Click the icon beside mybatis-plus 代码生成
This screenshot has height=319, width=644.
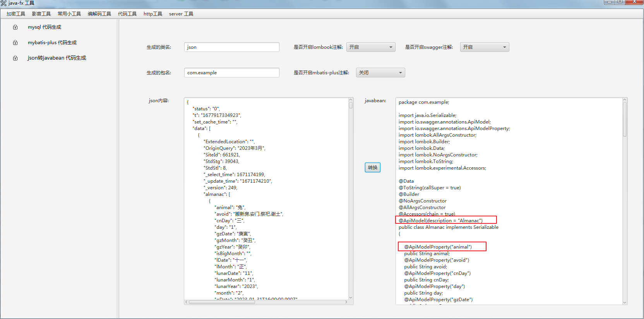tap(15, 43)
